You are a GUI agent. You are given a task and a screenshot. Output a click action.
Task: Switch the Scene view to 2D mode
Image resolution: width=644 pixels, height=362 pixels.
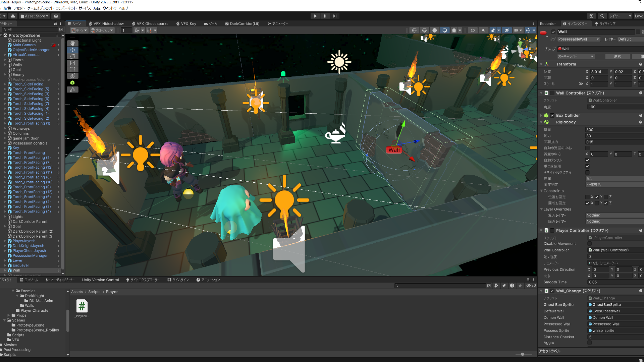[472, 30]
